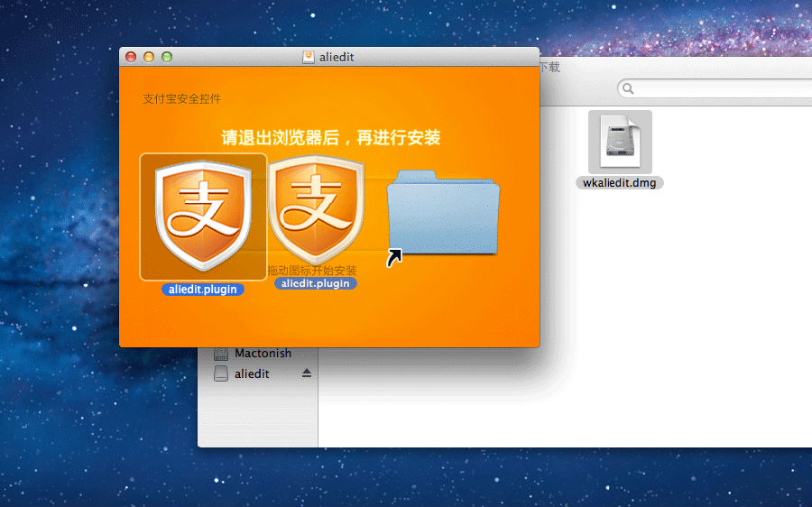Click the aliedit.plugin label under highlighted icon

click(x=202, y=290)
